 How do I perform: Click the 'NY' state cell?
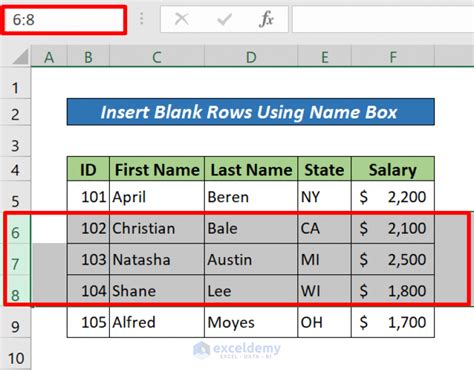pyautogui.click(x=324, y=197)
